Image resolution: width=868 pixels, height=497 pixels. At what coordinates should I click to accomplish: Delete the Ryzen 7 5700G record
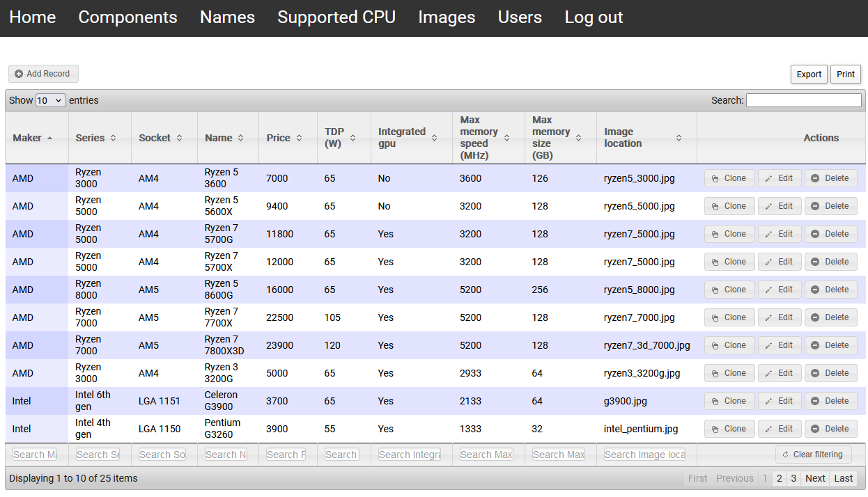[x=831, y=234]
